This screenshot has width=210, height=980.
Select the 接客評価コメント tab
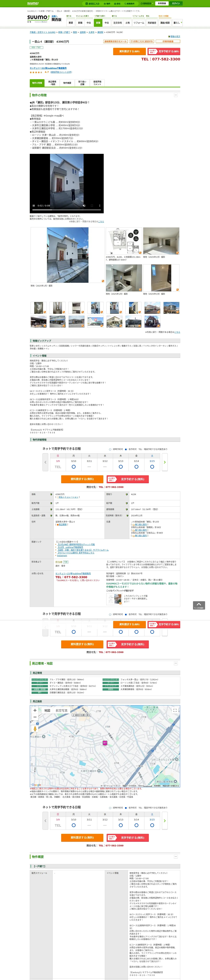point(97,83)
